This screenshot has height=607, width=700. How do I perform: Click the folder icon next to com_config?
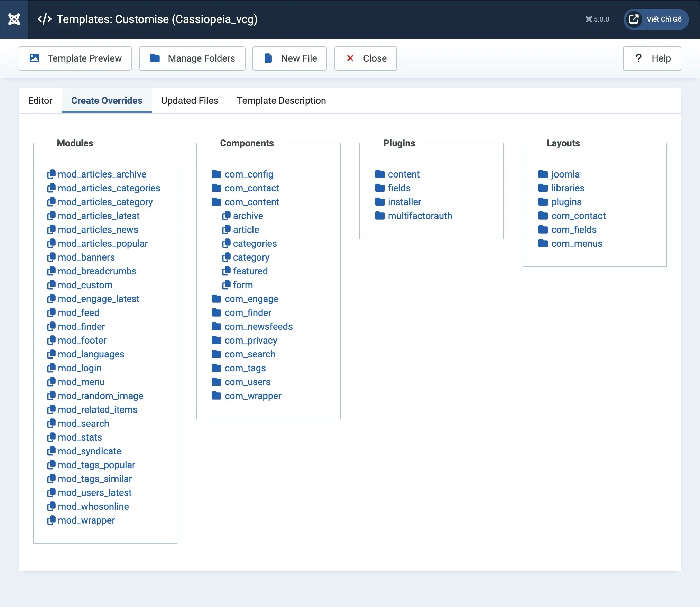[x=217, y=174]
